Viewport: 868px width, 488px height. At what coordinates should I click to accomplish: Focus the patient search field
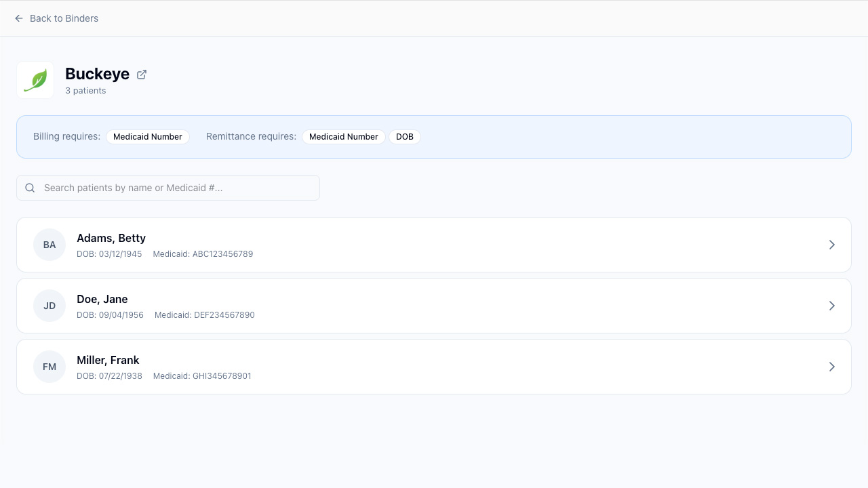[x=168, y=188]
